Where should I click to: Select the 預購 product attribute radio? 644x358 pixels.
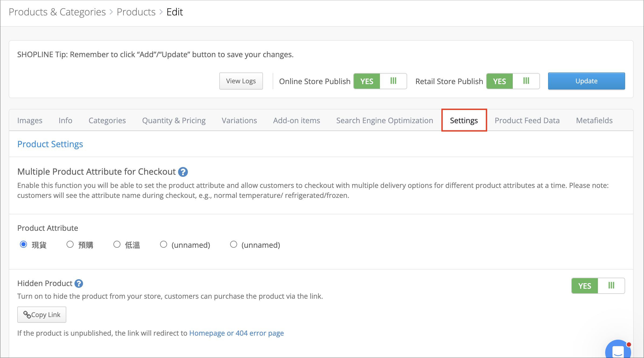(70, 245)
